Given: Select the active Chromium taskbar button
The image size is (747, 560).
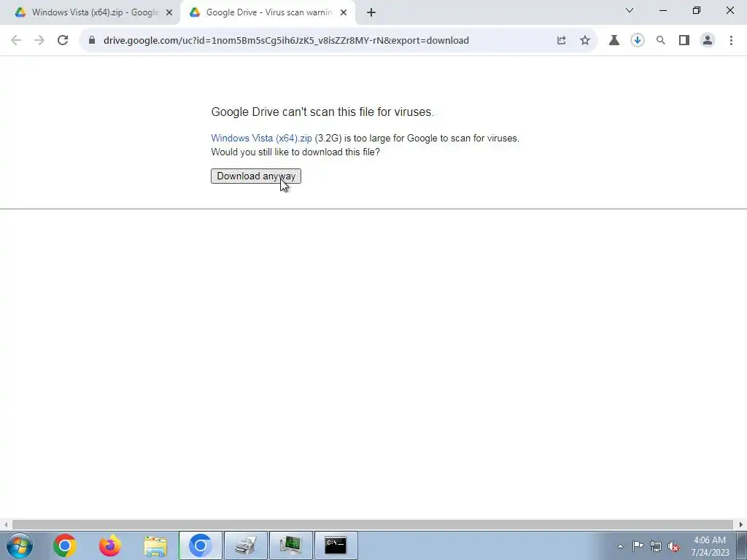Looking at the screenshot, I should [201, 545].
